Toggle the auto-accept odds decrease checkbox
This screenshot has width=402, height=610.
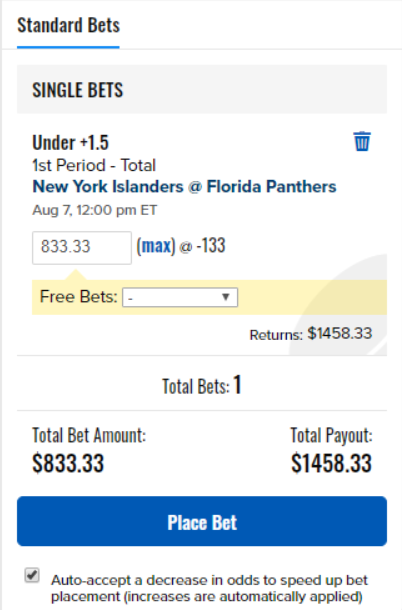(32, 575)
